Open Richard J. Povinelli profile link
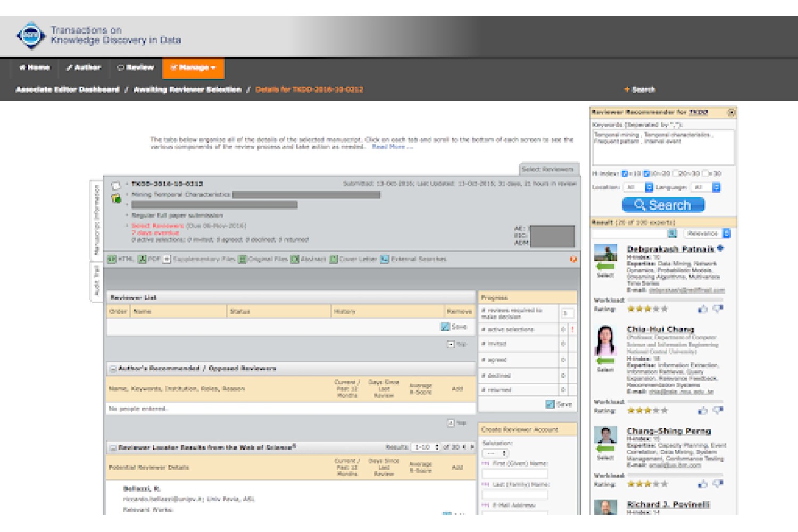The width and height of the screenshot is (798, 532). [668, 504]
